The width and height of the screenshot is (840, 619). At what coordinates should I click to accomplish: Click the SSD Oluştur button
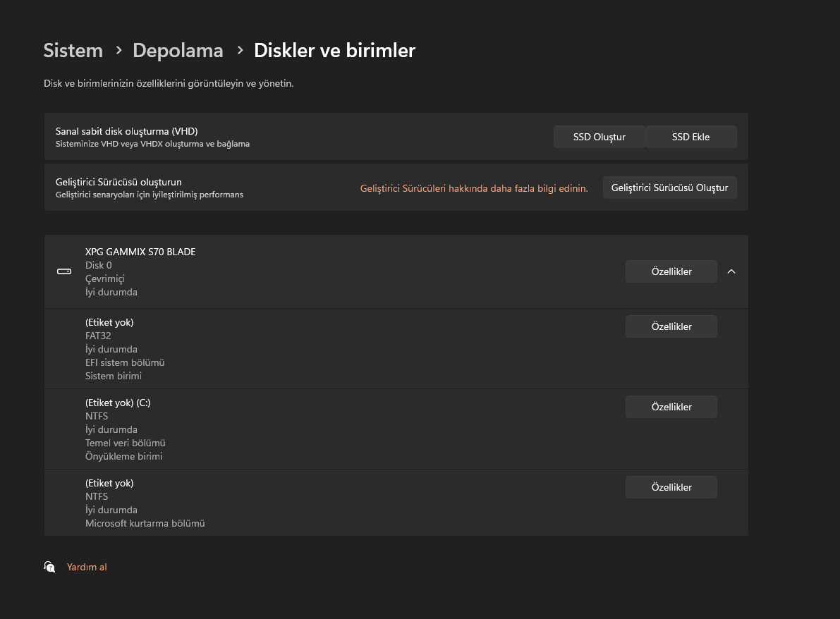[599, 137]
